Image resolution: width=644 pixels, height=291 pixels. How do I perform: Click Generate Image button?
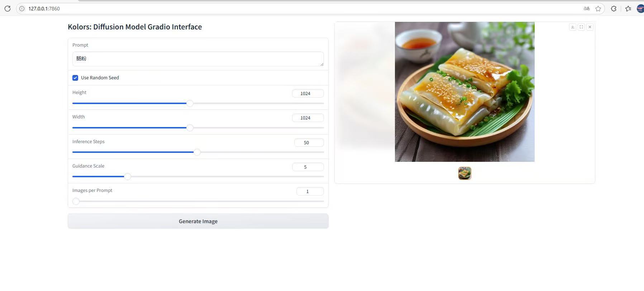coord(198,221)
